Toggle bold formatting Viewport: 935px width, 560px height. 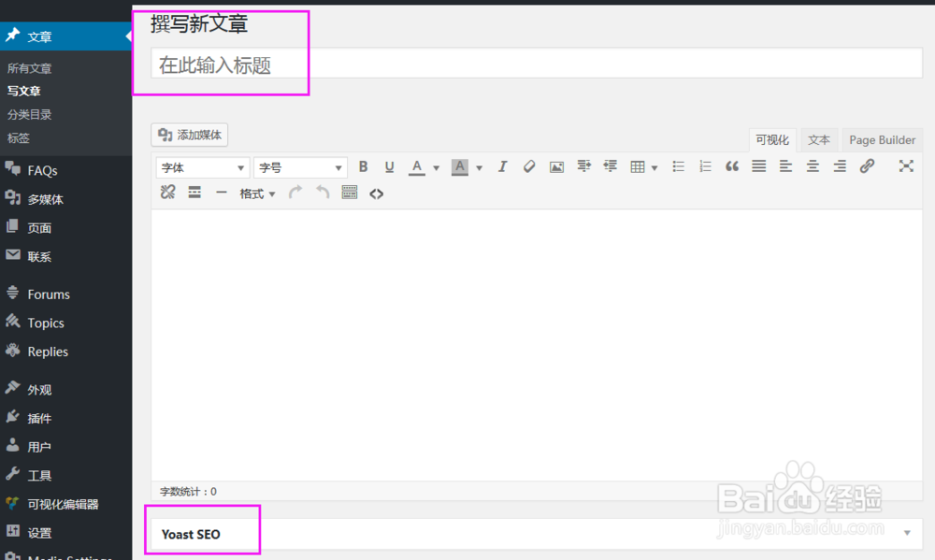click(x=363, y=167)
